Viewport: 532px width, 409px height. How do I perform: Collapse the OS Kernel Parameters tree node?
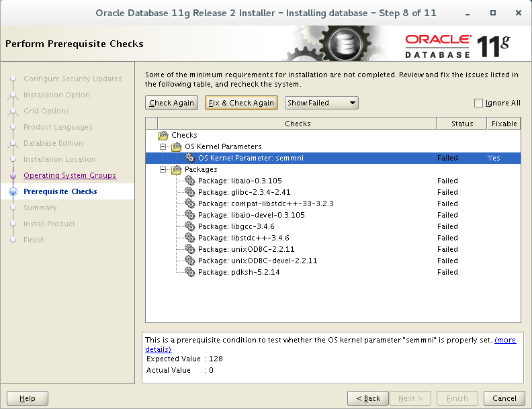163,147
